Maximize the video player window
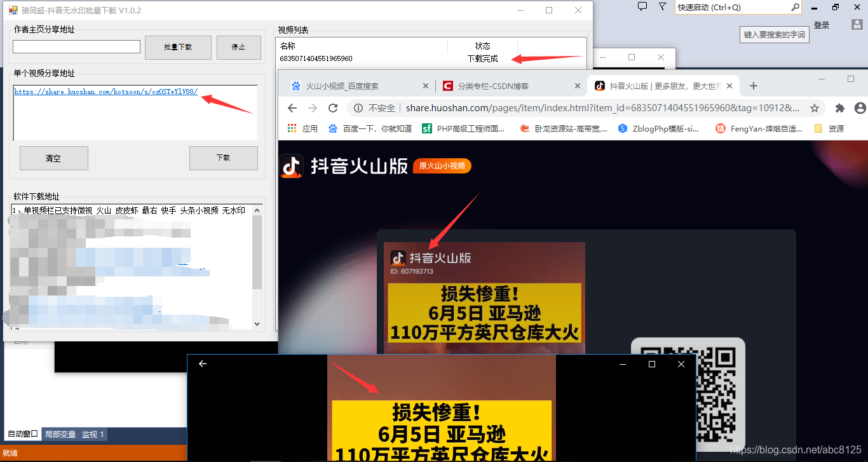 [651, 364]
